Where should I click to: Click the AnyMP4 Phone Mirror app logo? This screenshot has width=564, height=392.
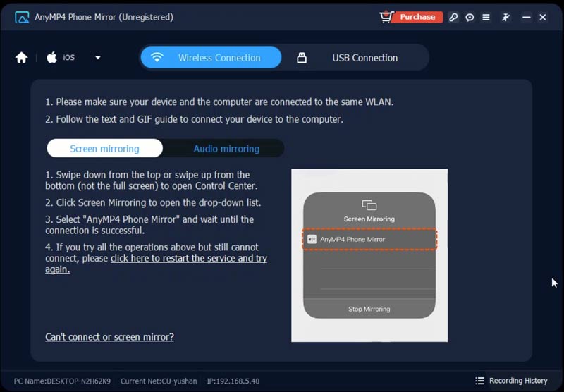21,17
